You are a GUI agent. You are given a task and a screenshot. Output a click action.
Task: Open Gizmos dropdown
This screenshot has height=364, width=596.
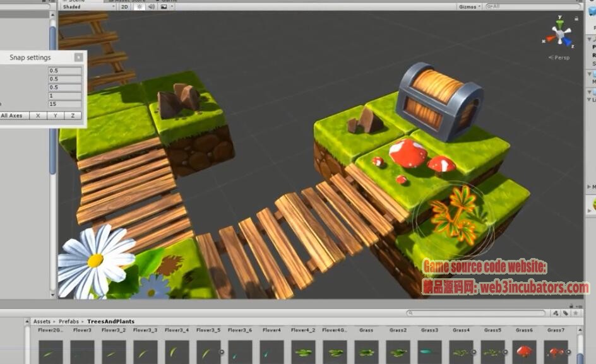[470, 7]
